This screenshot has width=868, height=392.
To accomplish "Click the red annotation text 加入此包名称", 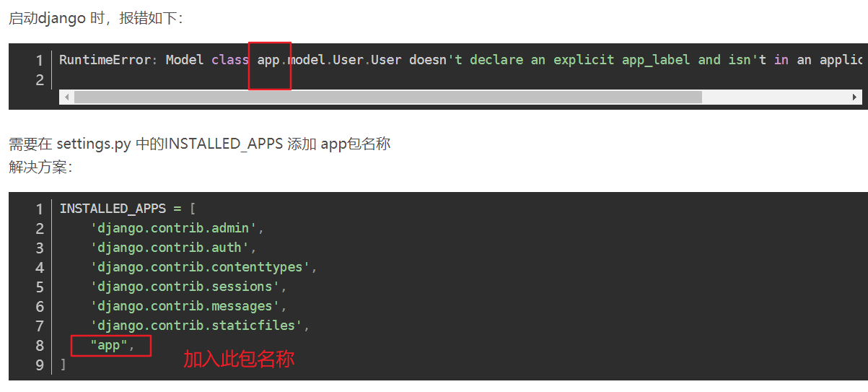I will click(238, 359).
